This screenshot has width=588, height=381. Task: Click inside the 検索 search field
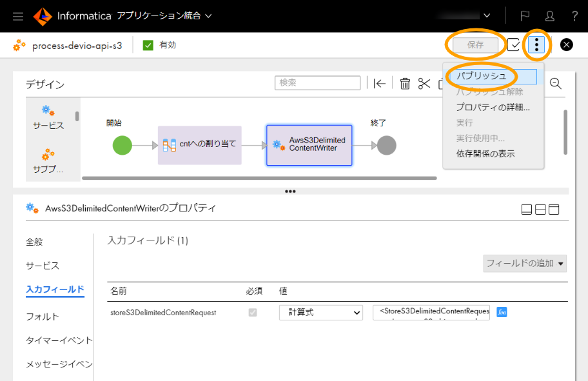point(317,83)
